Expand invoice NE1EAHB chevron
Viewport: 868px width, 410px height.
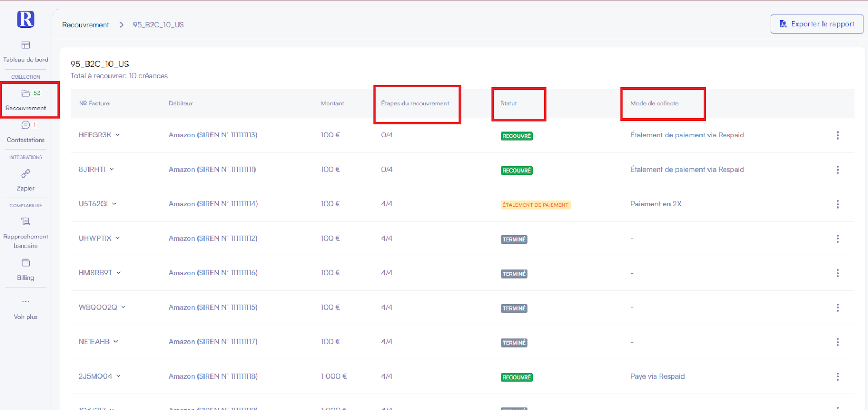coord(116,342)
